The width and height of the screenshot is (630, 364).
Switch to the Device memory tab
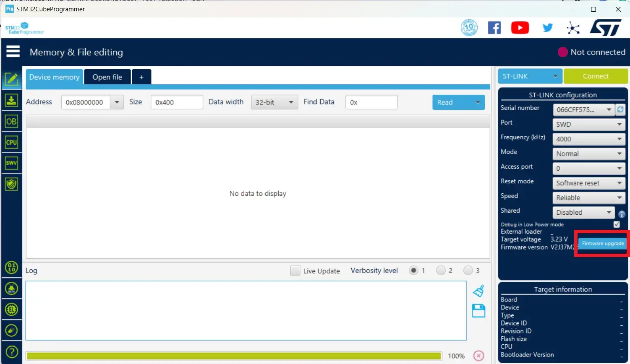point(54,77)
